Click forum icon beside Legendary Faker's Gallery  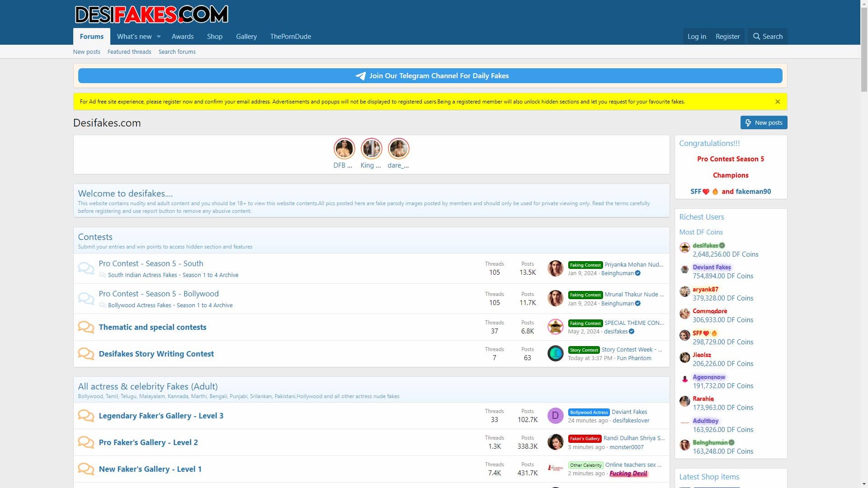tap(86, 416)
